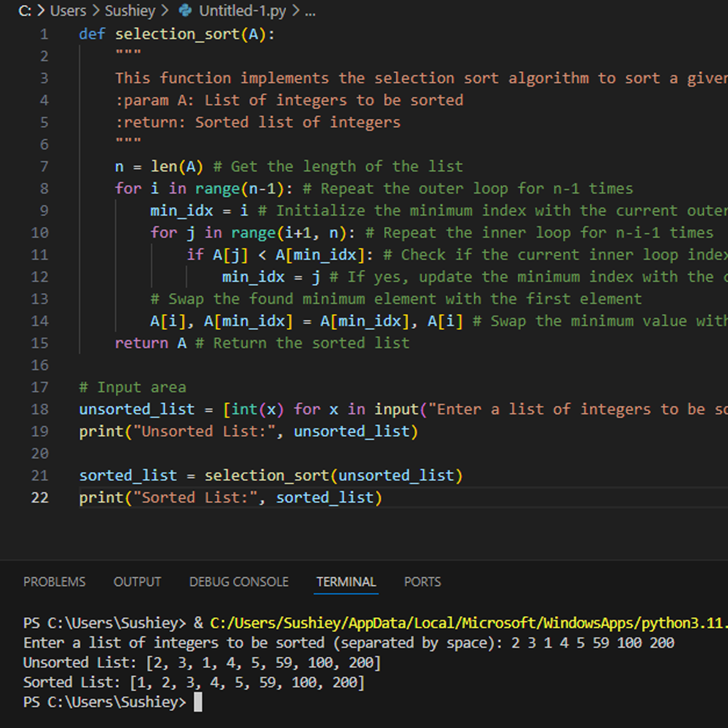Viewport: 728px width, 728px height.
Task: Click the '# Input area' comment
Action: [133, 387]
